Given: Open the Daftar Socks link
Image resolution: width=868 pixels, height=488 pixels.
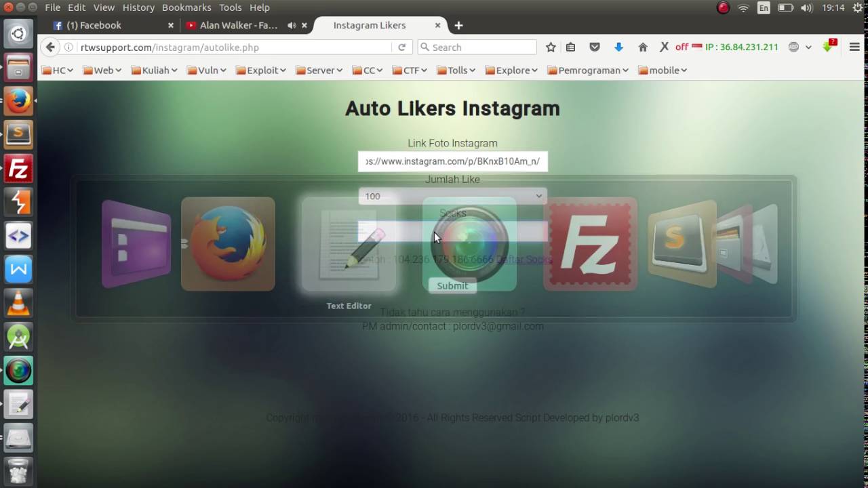Looking at the screenshot, I should pos(524,259).
